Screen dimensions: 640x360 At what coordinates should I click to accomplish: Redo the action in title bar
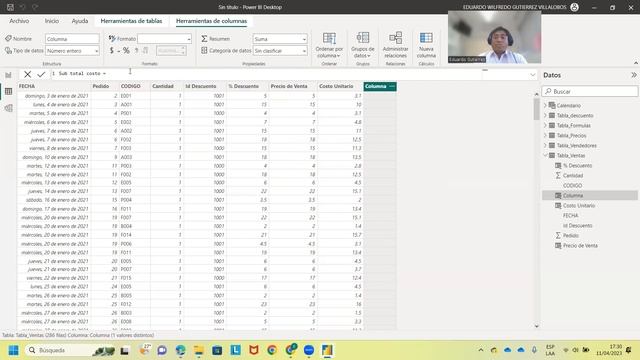coord(35,7)
